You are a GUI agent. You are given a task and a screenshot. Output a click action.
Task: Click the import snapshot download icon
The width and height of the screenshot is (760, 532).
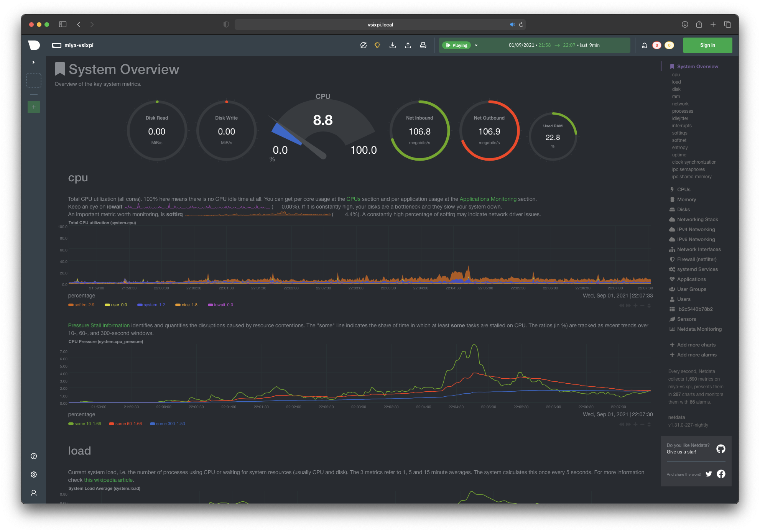(x=393, y=45)
